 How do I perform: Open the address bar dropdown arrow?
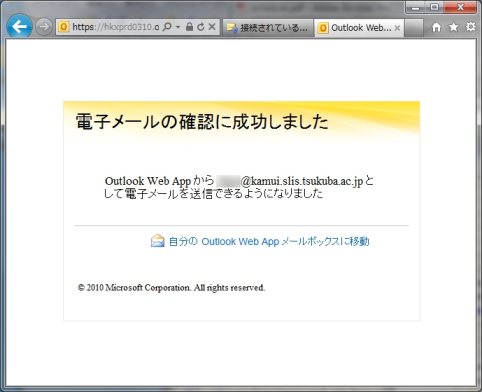178,27
